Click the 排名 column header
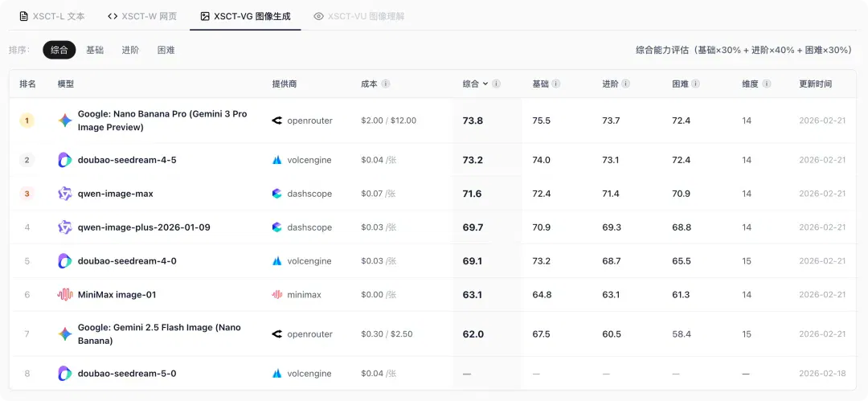Image resolution: width=868 pixels, height=401 pixels. [x=27, y=84]
